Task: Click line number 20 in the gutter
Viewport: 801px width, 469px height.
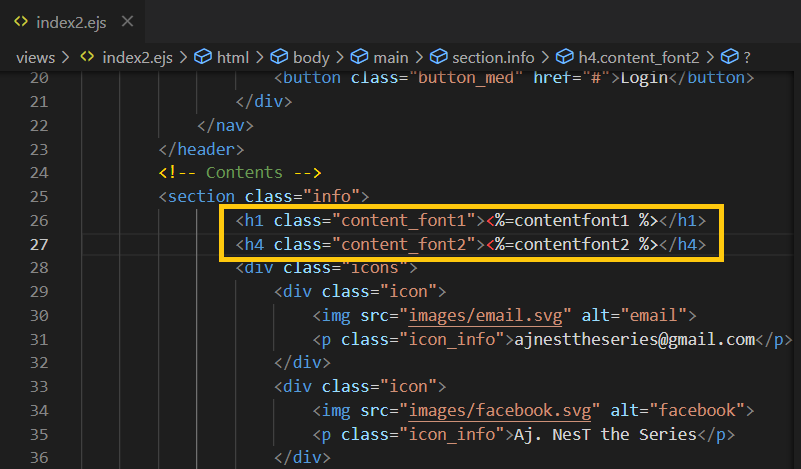Action: (x=39, y=78)
